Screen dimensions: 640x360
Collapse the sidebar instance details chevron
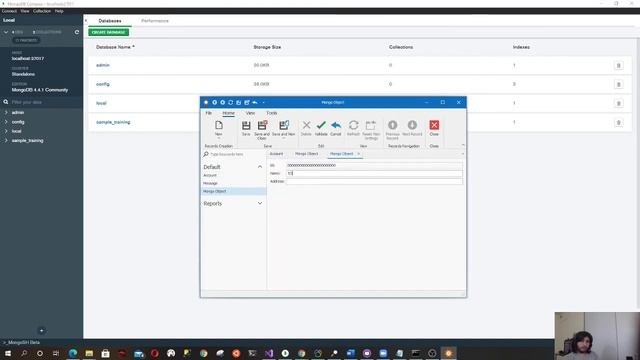pyautogui.click(x=6, y=32)
